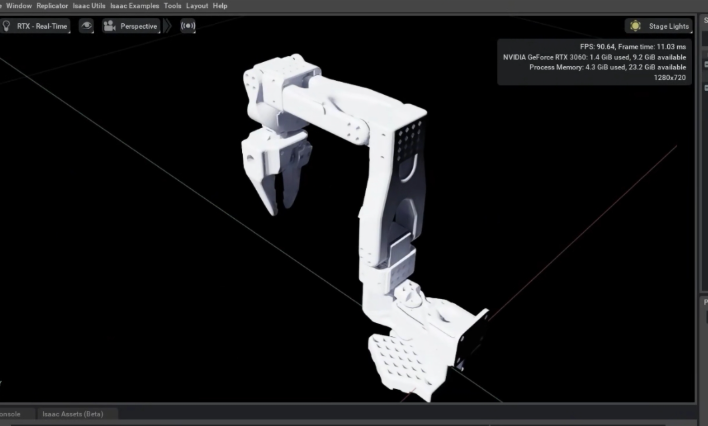708x426 pixels.
Task: Open the Isaac Utils menu
Action: [89, 6]
